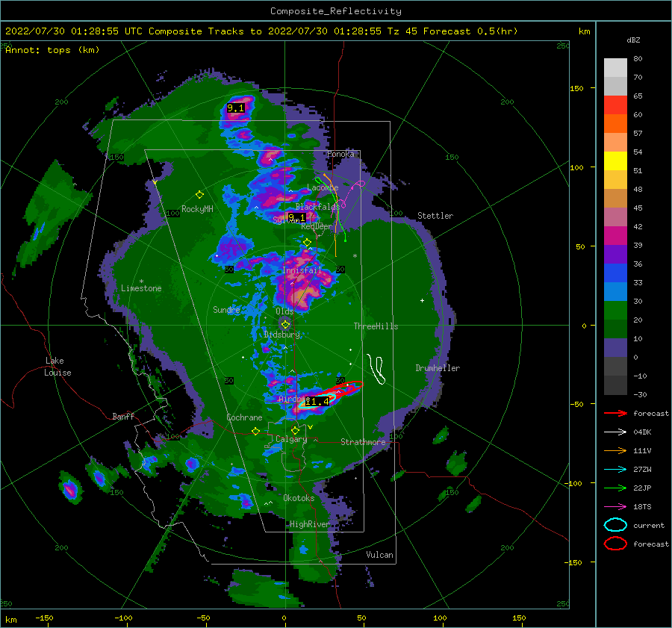Select the magenta 39–42 dBZ color swatch

click(615, 236)
